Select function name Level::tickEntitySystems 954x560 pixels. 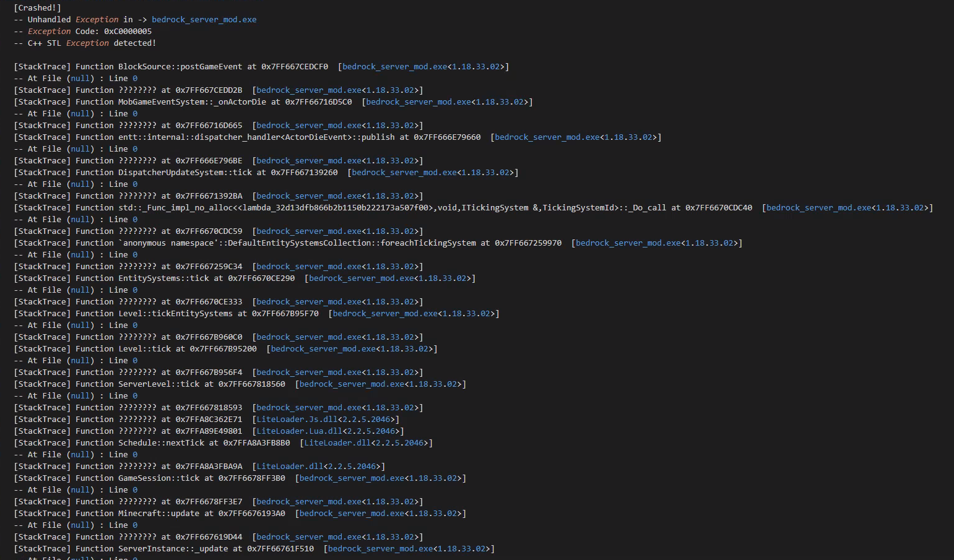tap(175, 314)
